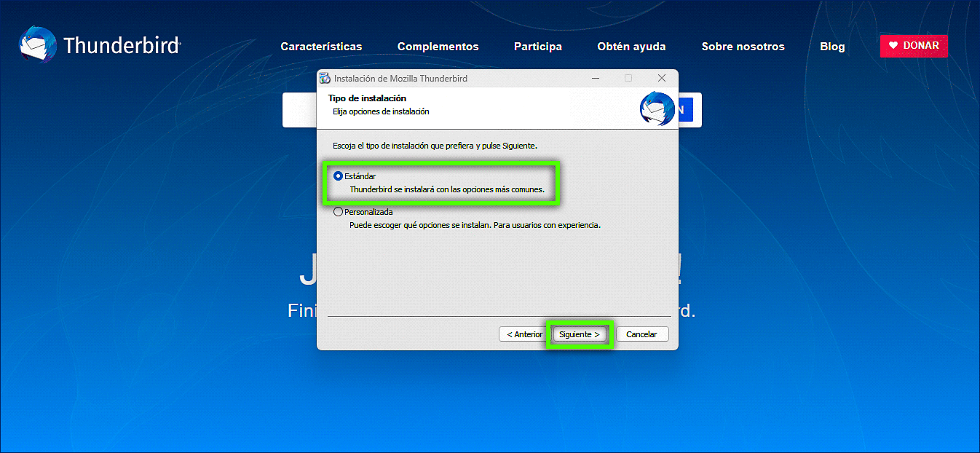Close the installer dialog with the X

(661, 78)
